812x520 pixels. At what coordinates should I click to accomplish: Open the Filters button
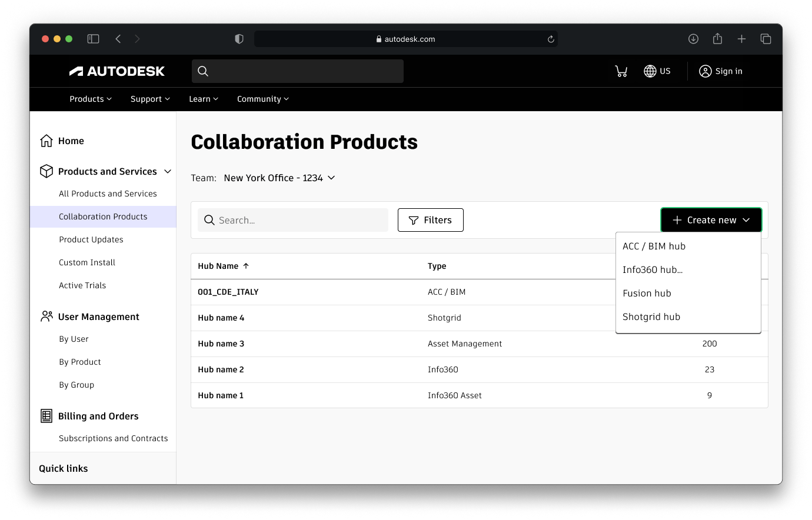click(431, 220)
